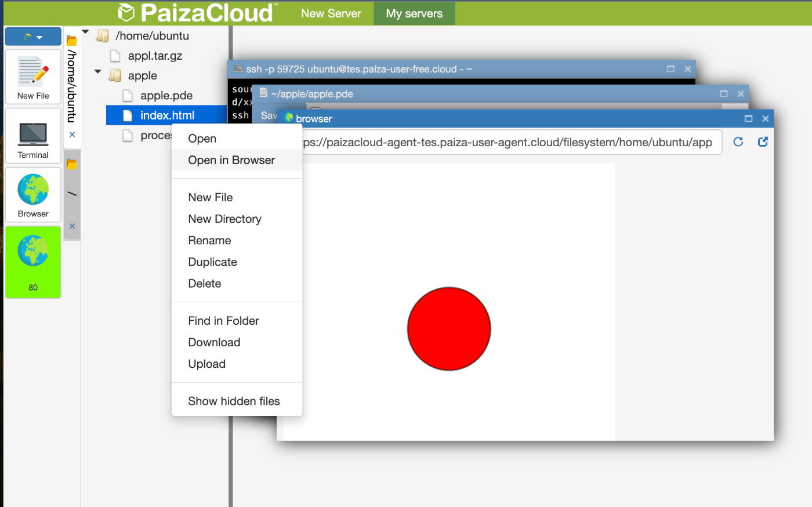The height and width of the screenshot is (507, 812).
Task: Reload the page in the browser window
Action: click(x=738, y=142)
